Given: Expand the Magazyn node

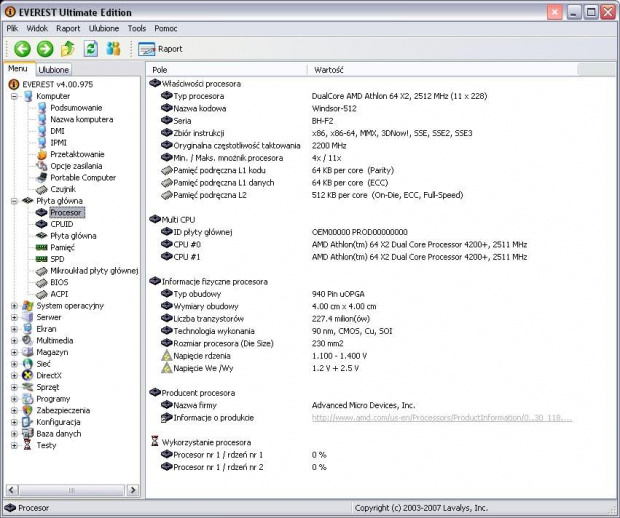Looking at the screenshot, I should 14,352.
